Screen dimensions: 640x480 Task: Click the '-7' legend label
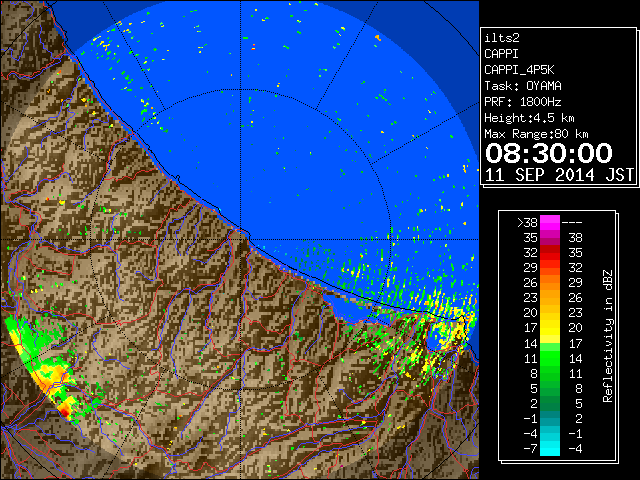click(530, 449)
